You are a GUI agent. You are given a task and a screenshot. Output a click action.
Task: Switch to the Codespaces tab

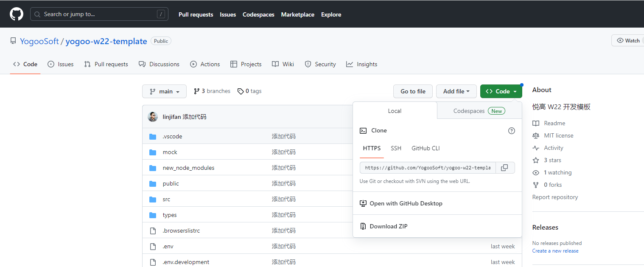(469, 110)
